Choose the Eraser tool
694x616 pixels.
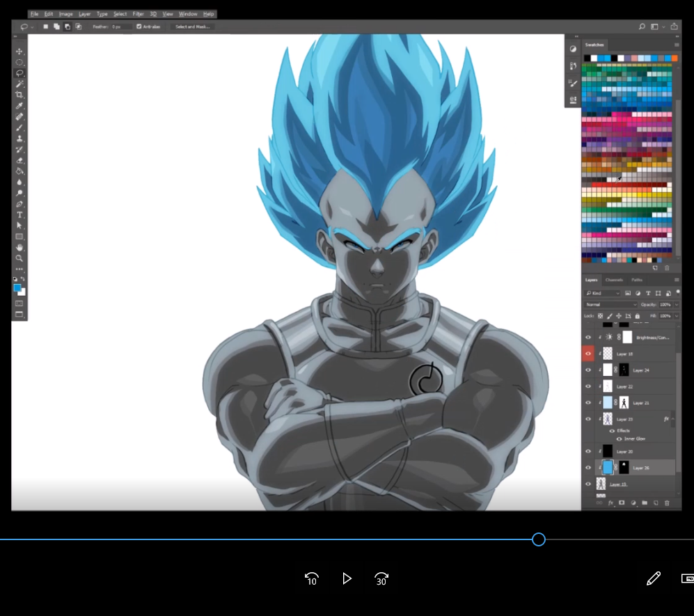pos(19,160)
